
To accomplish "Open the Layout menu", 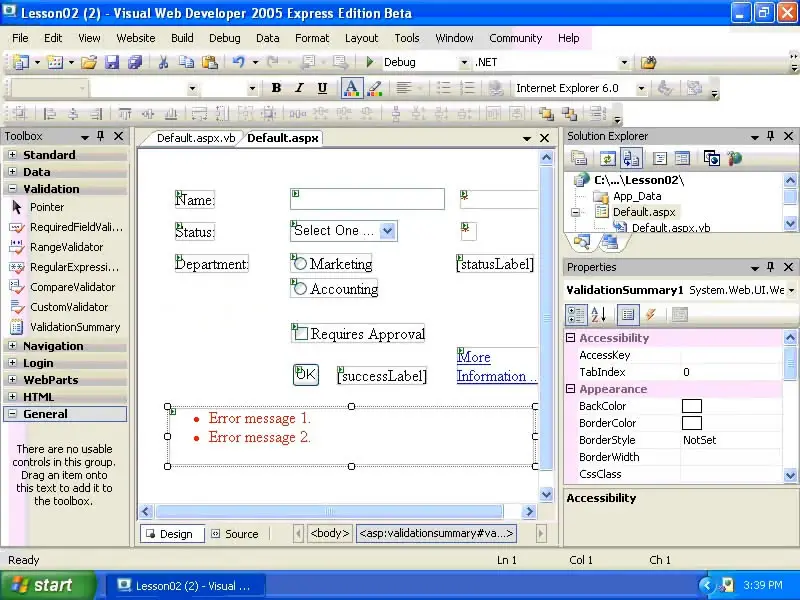I will [361, 38].
